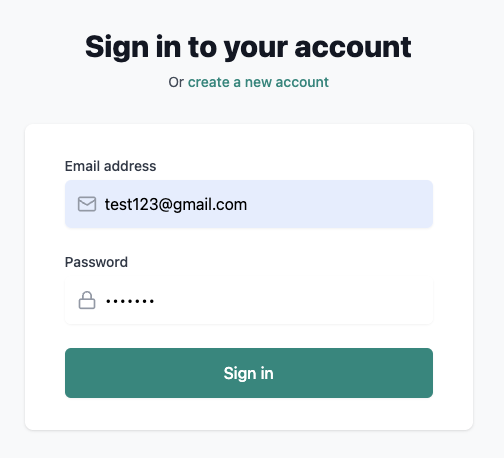This screenshot has height=458, width=504.
Task: Focus the Password input field
Action: (249, 300)
